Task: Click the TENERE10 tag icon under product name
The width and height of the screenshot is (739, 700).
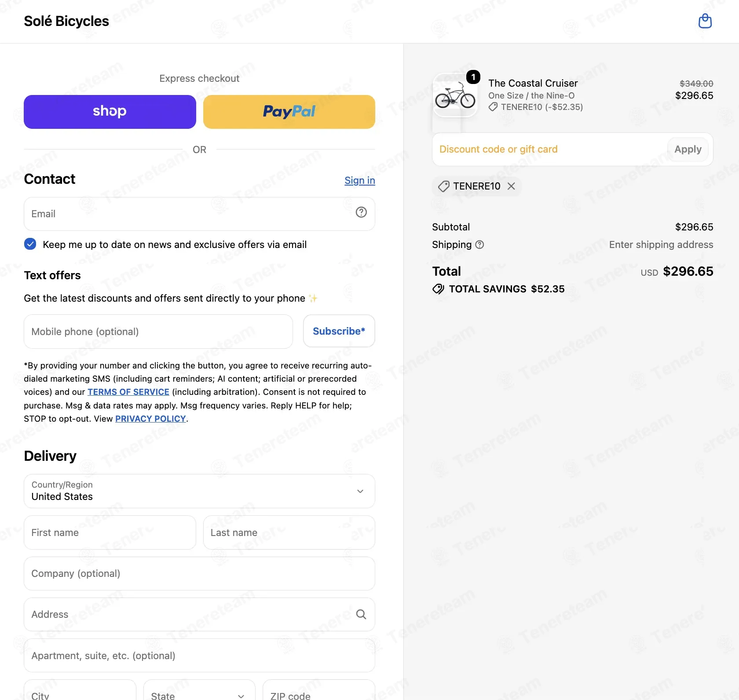Action: coord(493,107)
